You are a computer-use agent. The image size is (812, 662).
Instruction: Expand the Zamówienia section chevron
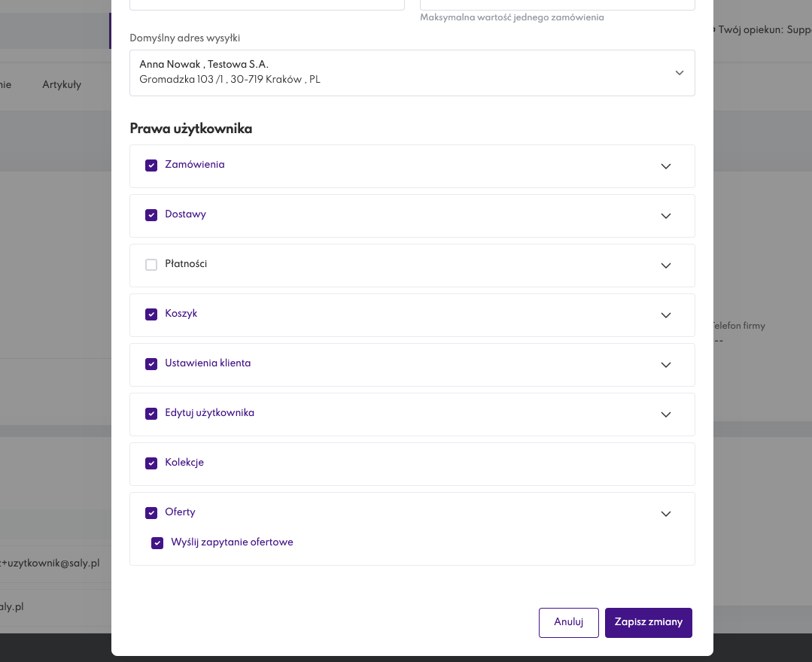665,166
